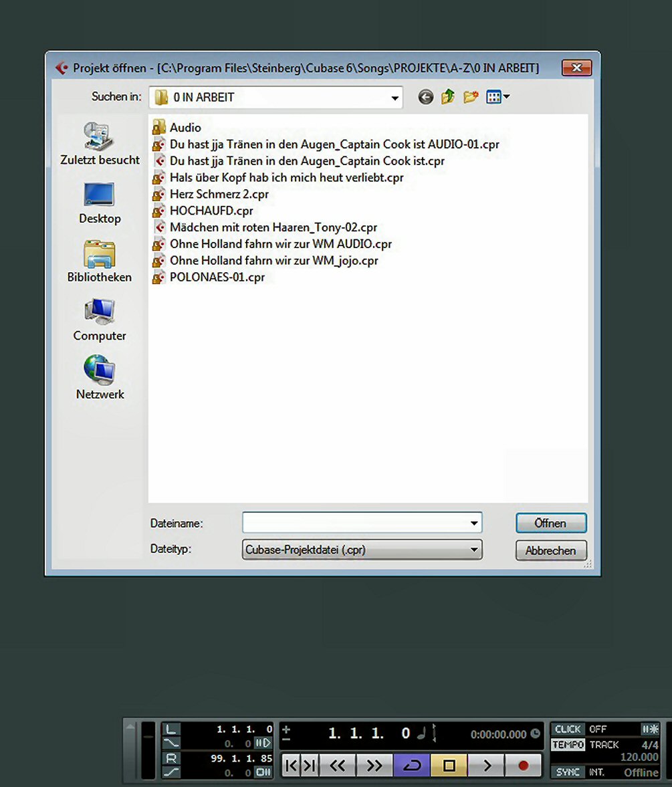Select Ohne Holland fahrn wir zur WM_jojo.cpr
Image resolution: width=672 pixels, height=787 pixels.
tap(265, 260)
